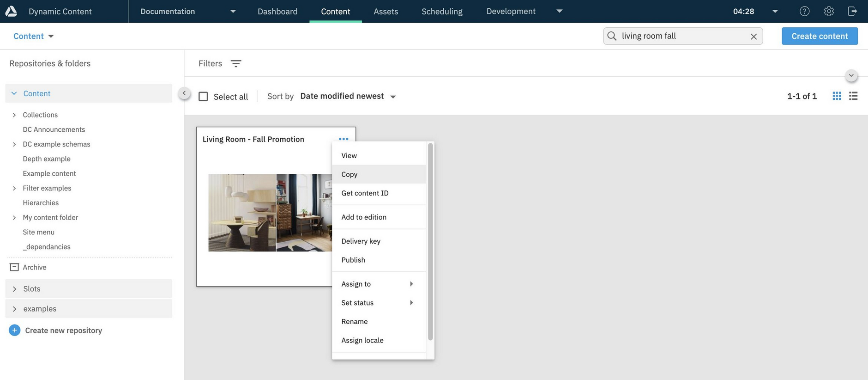Open the Site menu folder

39,232
